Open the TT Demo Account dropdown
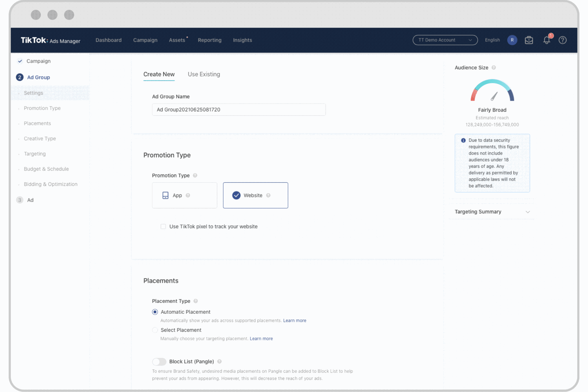 (445, 40)
